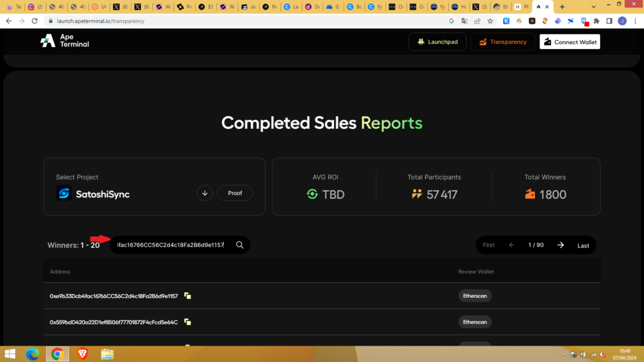Bookmark this page with the star
The height and width of the screenshot is (362, 644).
tap(490, 21)
